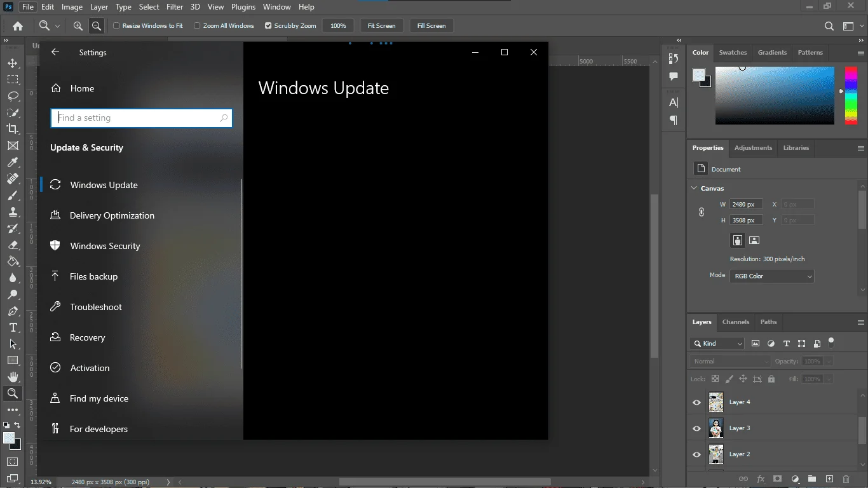
Task: Add a layer mask
Action: 777,478
